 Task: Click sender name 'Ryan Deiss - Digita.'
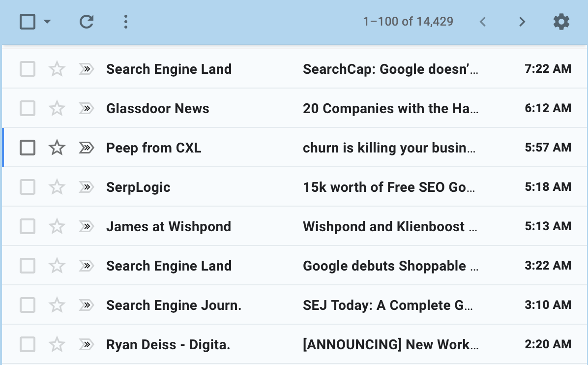pyautogui.click(x=168, y=345)
